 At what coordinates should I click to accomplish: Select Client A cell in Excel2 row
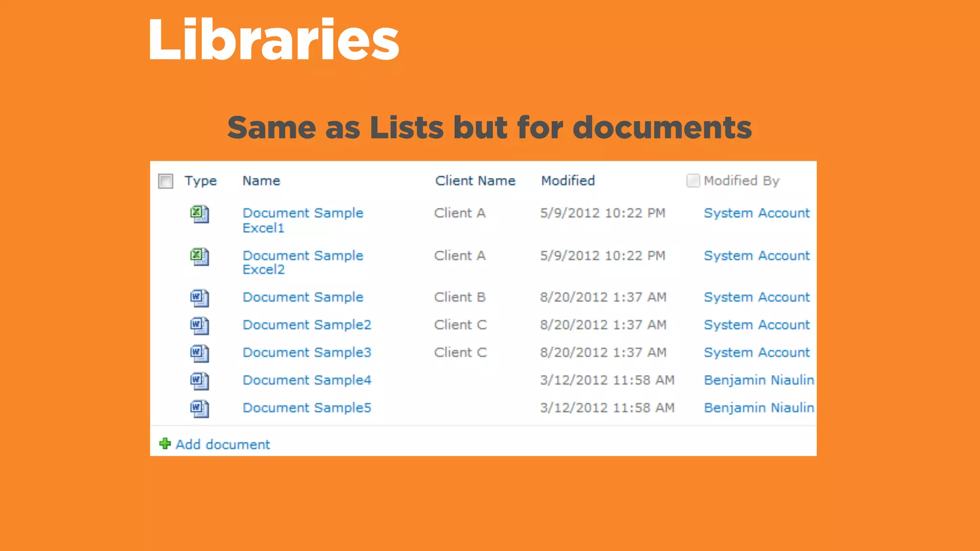[460, 256]
